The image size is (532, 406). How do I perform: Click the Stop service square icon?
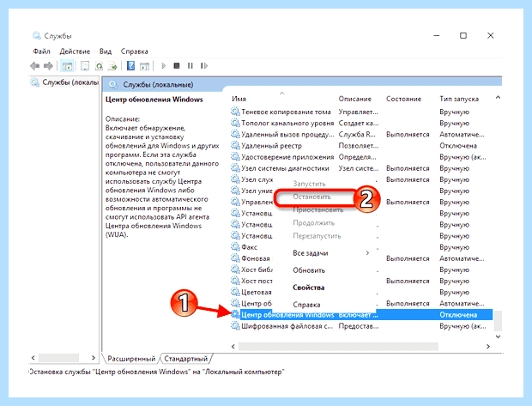click(x=177, y=66)
